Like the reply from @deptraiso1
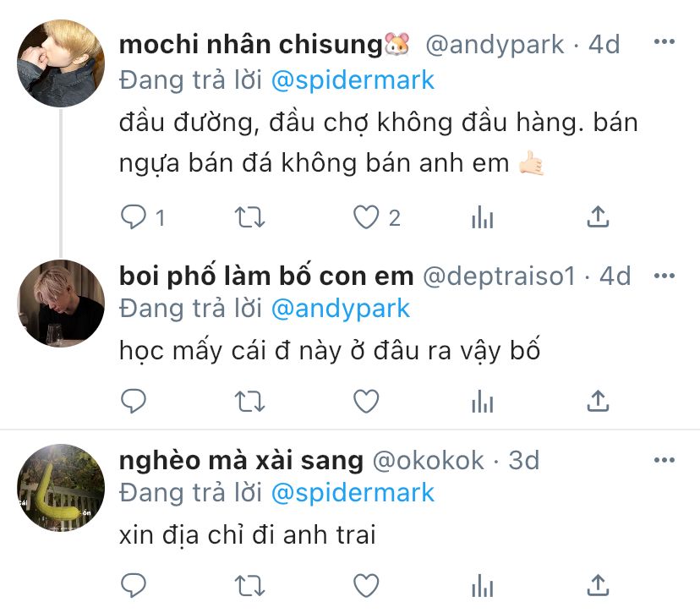 point(366,401)
